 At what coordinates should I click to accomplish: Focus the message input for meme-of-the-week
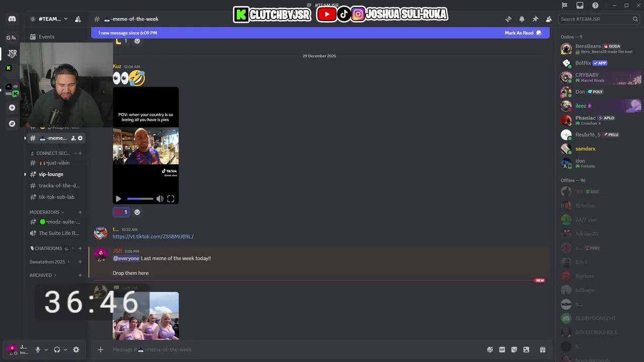pos(297,349)
